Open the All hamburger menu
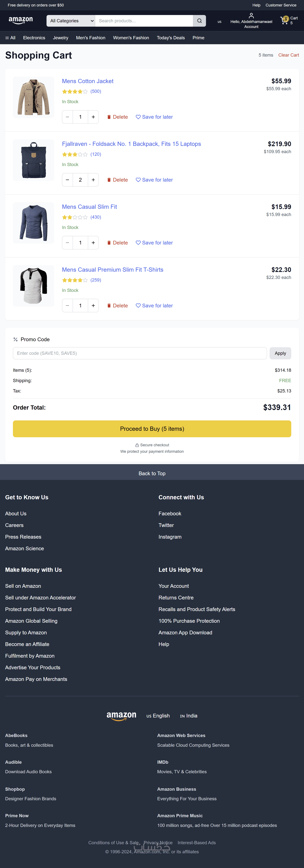The width and height of the screenshot is (304, 868). point(10,38)
